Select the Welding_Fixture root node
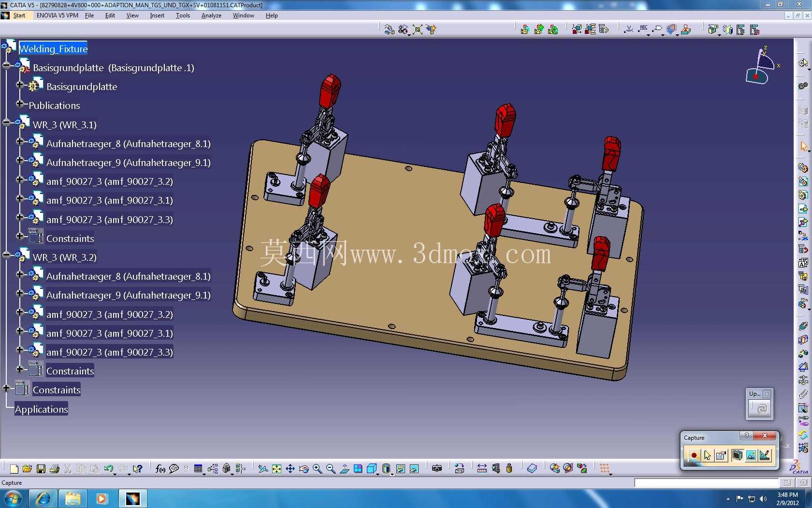812x508 pixels. 53,49
